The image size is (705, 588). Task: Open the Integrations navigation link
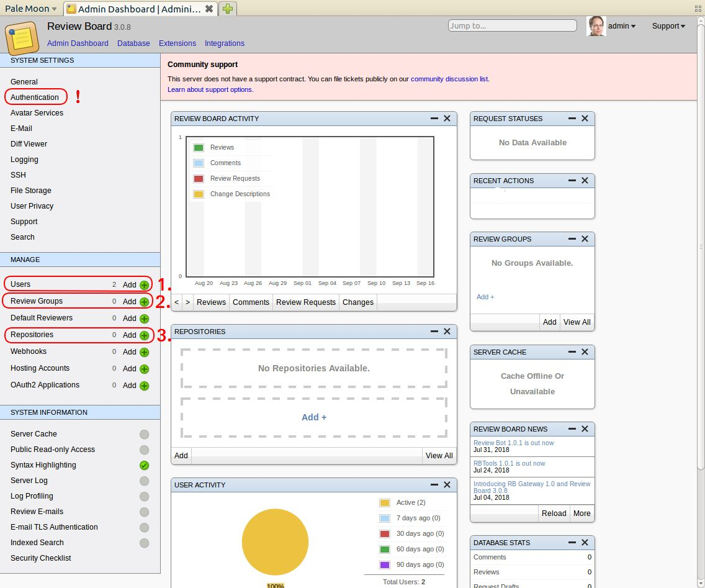pos(225,43)
